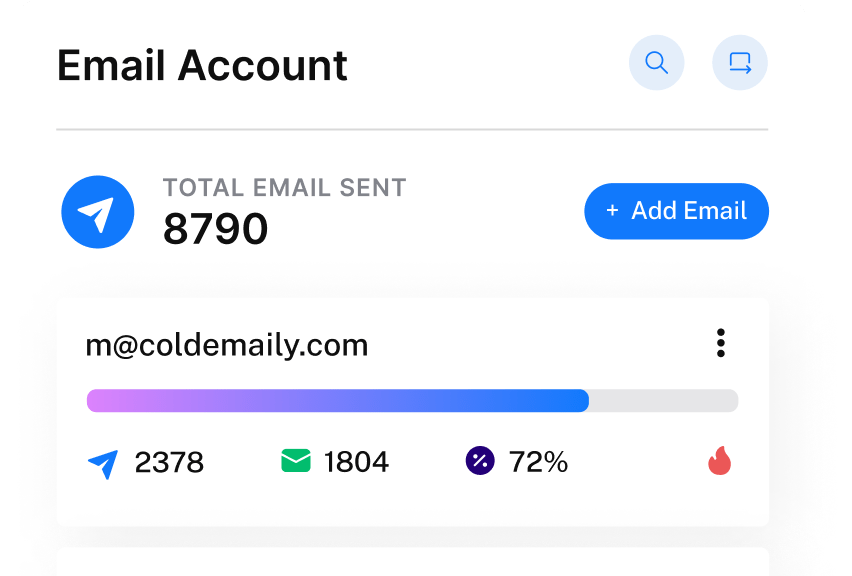The image size is (852, 576).
Task: Click the partially visible card at bottom
Action: pos(412,561)
